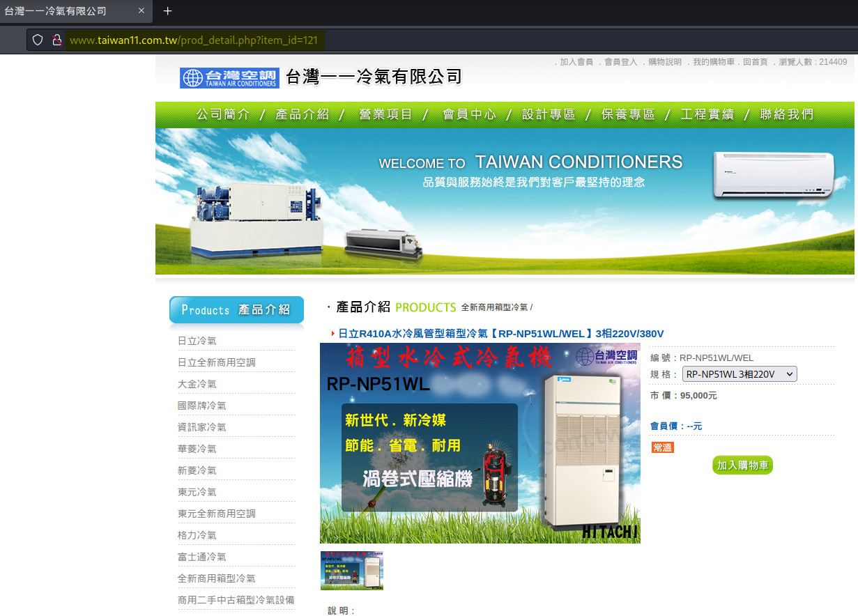The width and height of the screenshot is (858, 616).
Task: Select 日立冷氣 in product sidebar
Action: point(197,341)
